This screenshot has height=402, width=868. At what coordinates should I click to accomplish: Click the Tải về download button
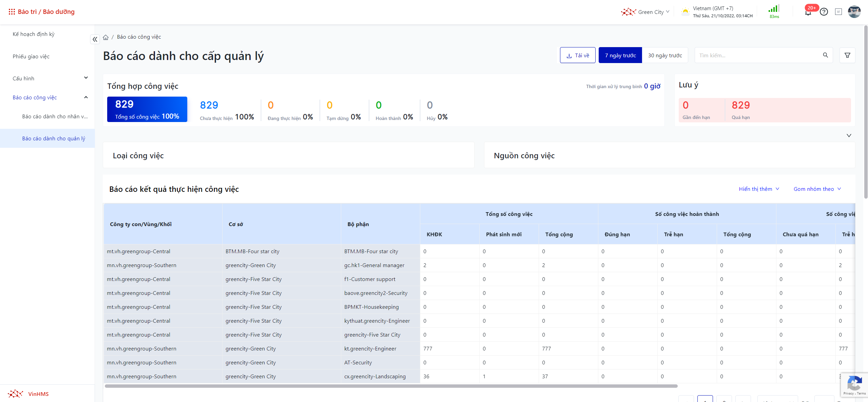577,55
